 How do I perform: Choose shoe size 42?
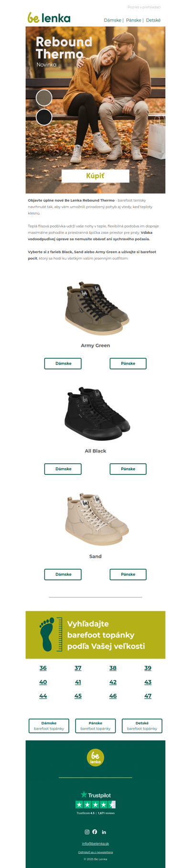coord(113,682)
